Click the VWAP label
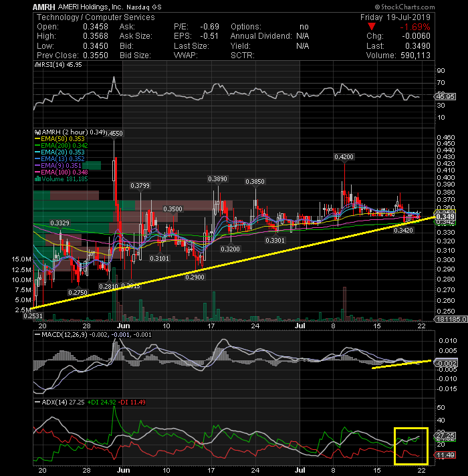 click(x=185, y=55)
